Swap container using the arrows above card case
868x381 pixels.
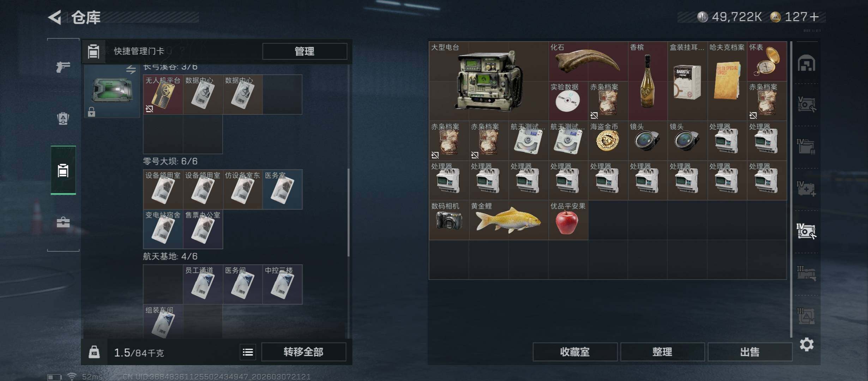(131, 69)
